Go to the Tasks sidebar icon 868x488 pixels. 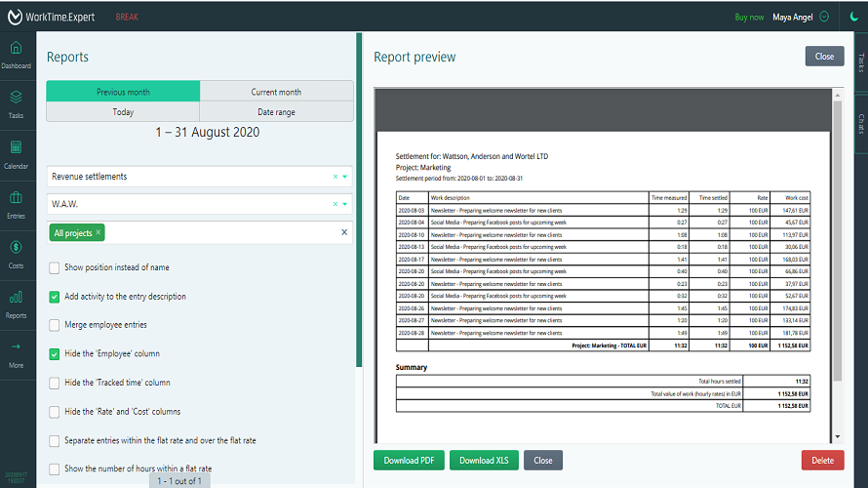pos(17,103)
